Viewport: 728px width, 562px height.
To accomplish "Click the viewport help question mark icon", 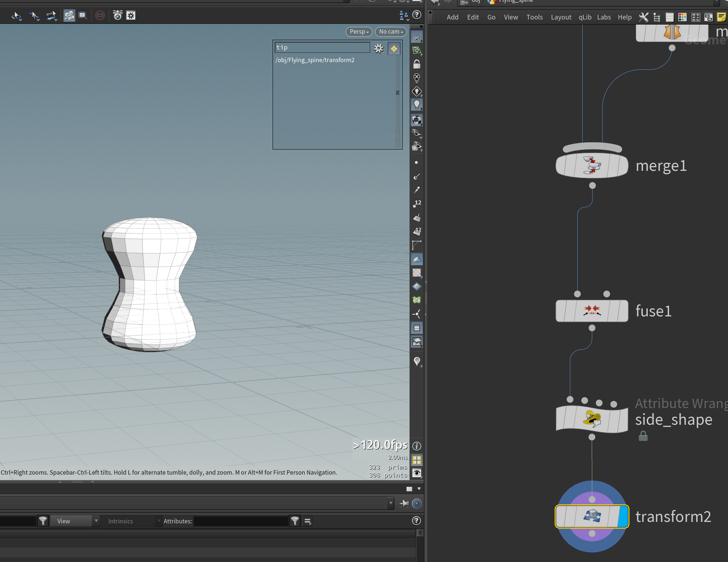I will pyautogui.click(x=417, y=15).
